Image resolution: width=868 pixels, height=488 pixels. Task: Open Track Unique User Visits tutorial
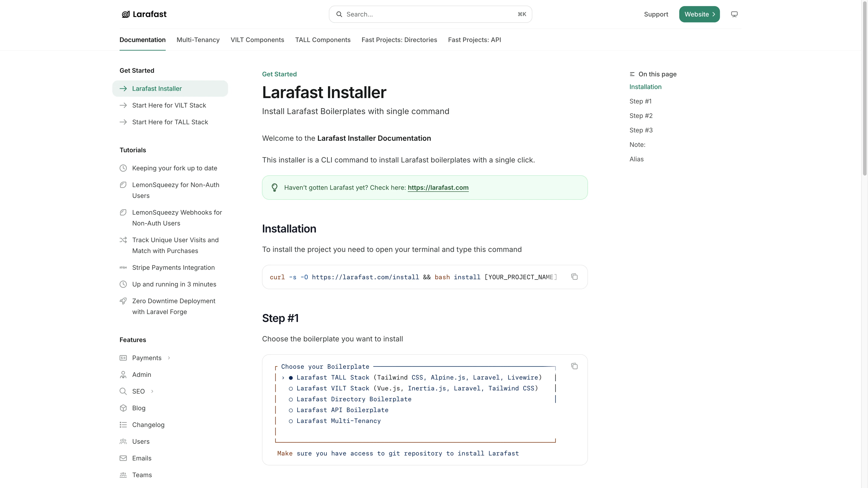(175, 245)
